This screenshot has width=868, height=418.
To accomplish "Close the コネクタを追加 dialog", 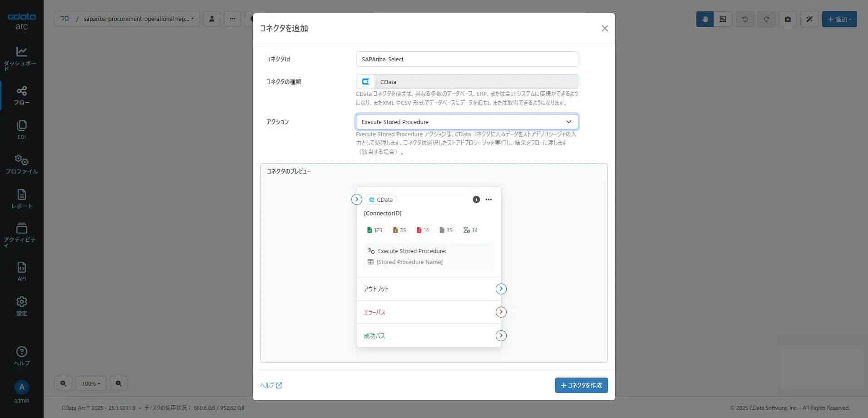I will click(605, 29).
